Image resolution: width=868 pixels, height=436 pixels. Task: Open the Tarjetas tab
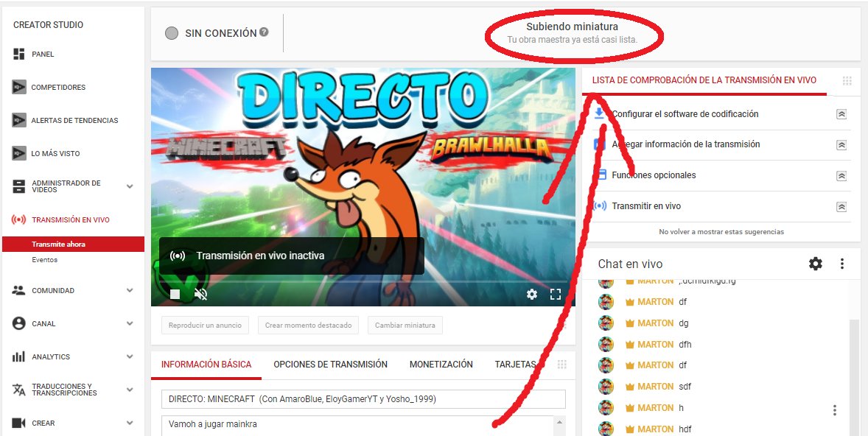[515, 364]
